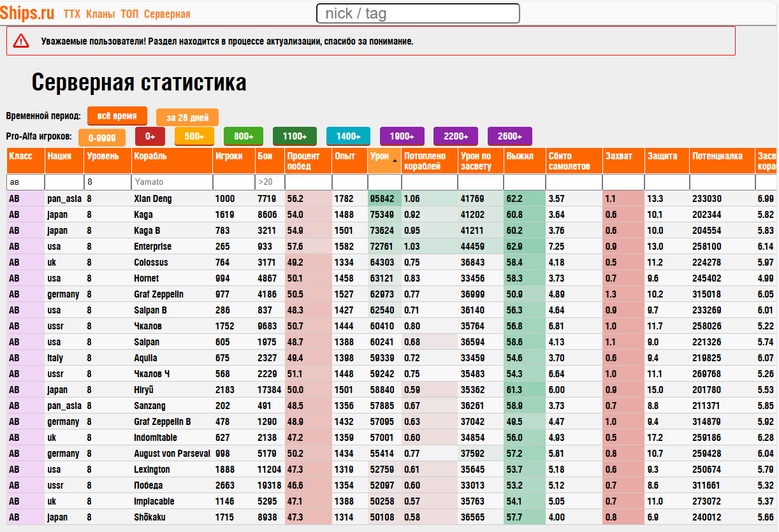Screen dimensions: 779x532
Task: Open the ТТХ menu item
Action: pos(72,14)
